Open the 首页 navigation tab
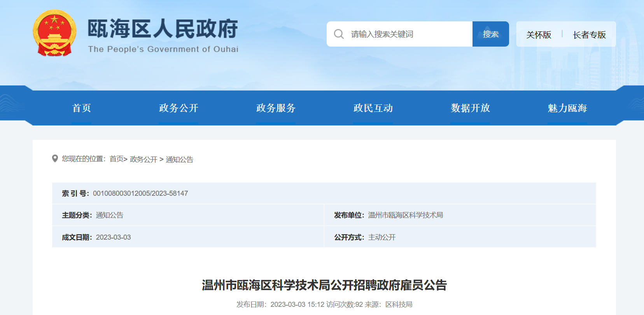 pyautogui.click(x=81, y=108)
